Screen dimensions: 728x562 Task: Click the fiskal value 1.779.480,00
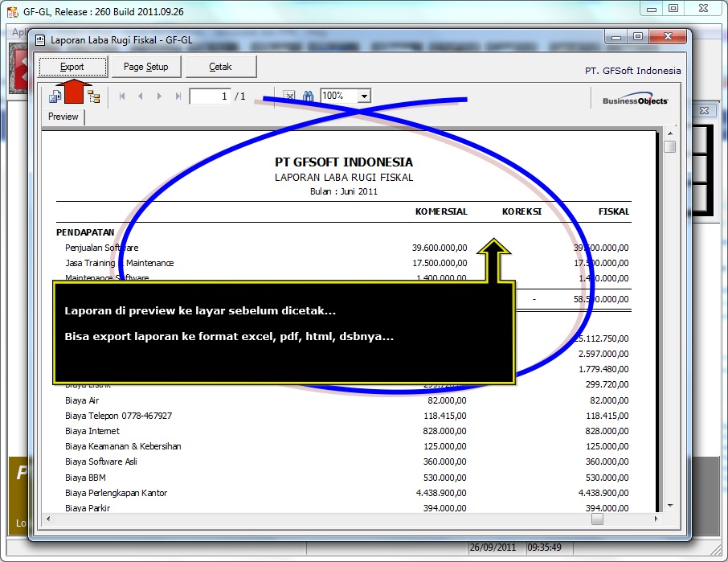[603, 369]
